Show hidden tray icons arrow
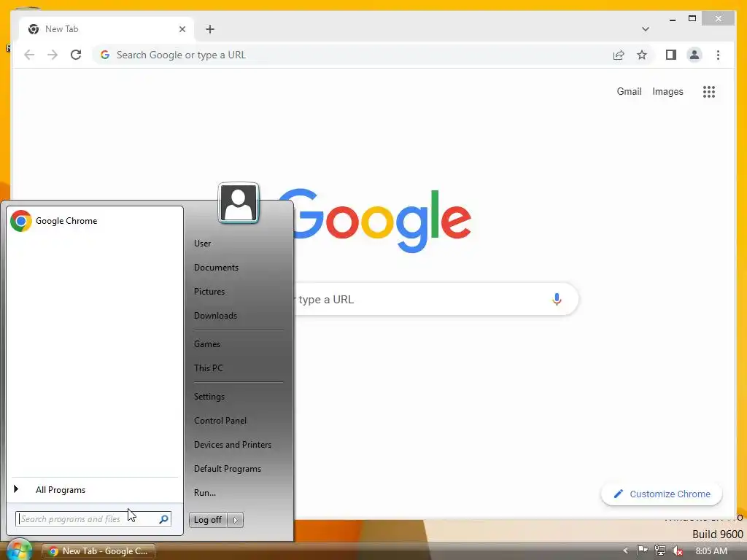This screenshot has width=747, height=560. [625, 551]
